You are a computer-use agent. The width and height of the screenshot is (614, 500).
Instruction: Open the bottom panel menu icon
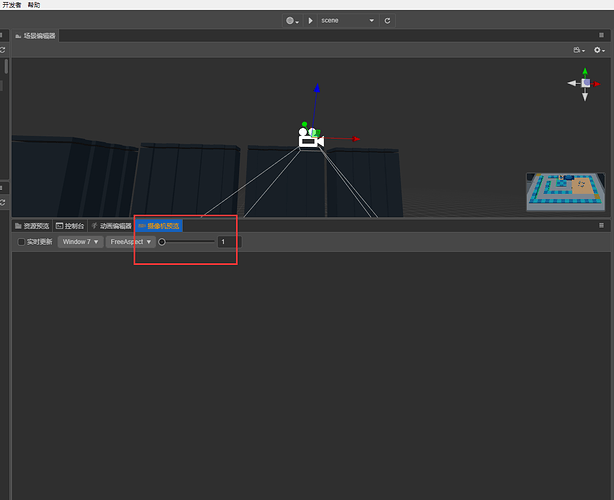coord(601,226)
